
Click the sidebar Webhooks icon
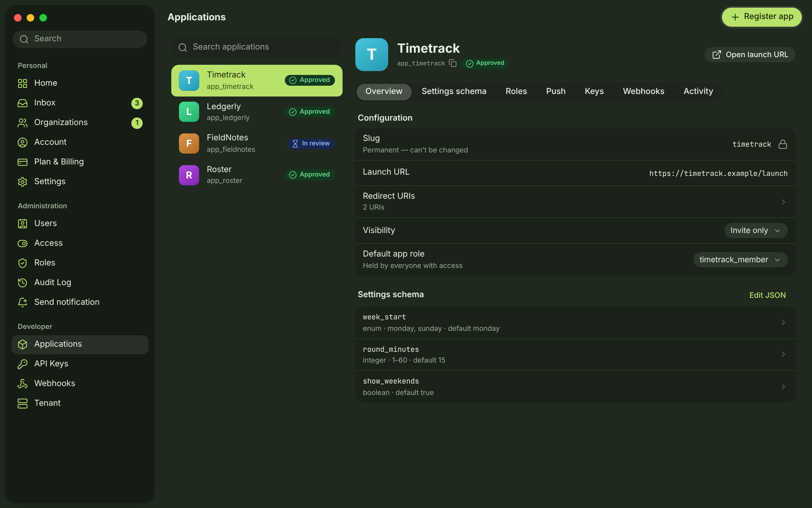23,384
